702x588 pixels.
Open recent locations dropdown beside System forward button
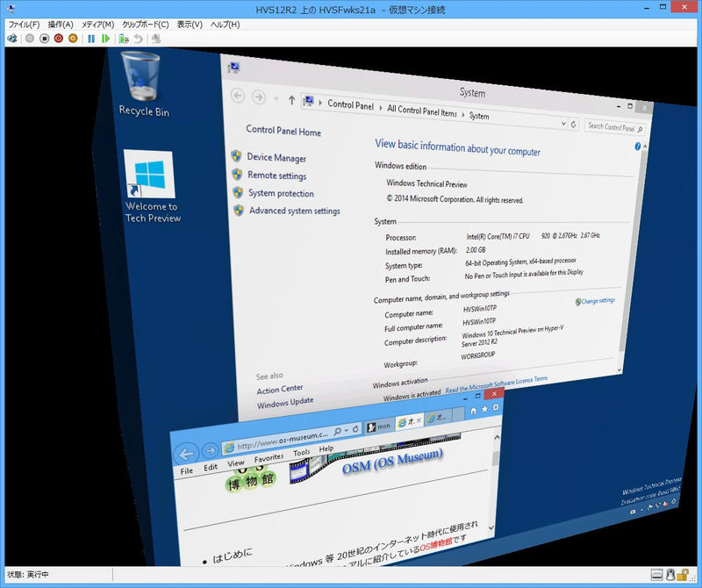(x=276, y=98)
